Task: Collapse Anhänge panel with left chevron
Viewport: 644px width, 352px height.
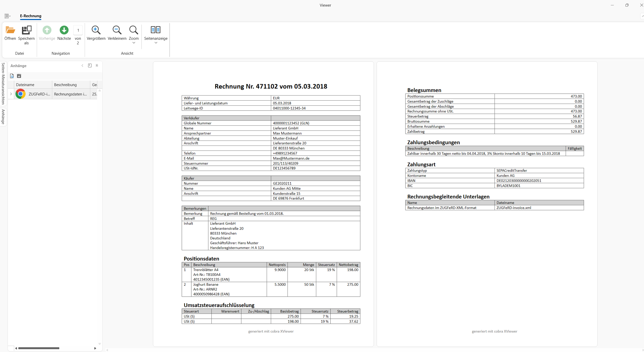Action: point(82,66)
